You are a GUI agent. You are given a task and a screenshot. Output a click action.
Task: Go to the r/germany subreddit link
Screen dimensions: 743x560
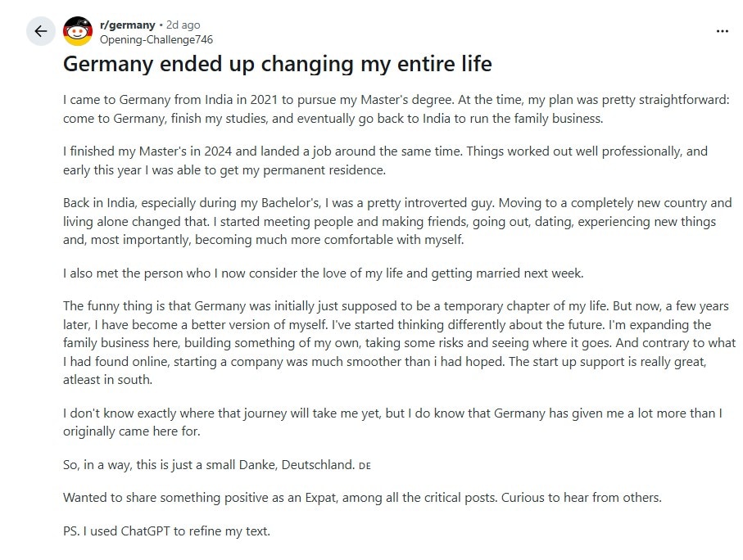pos(128,25)
